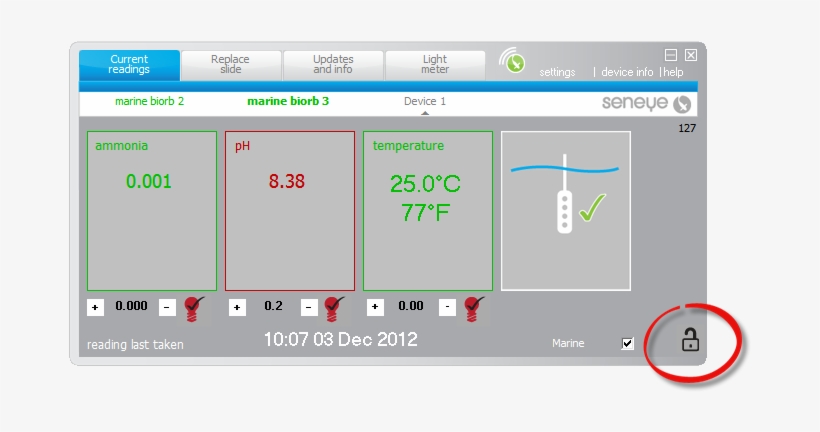This screenshot has height=432, width=820.
Task: Switch to the Light meter tab
Action: (435, 65)
